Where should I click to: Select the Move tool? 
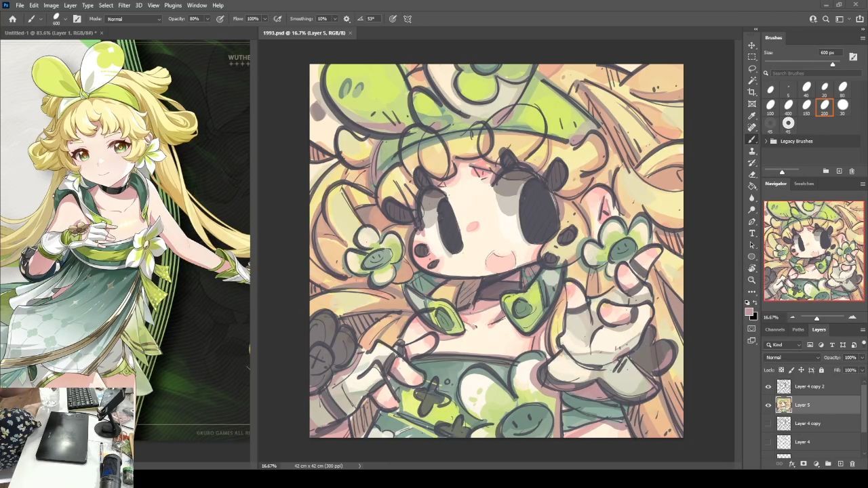point(751,45)
